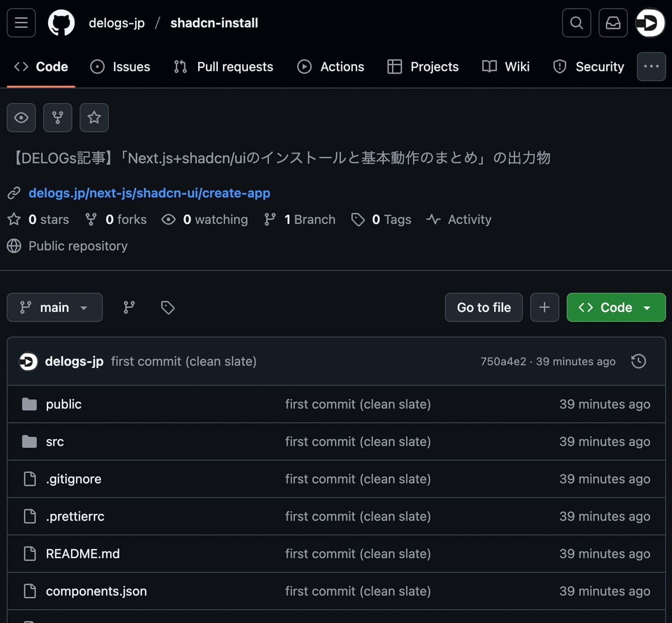Open the user avatar menu
The width and height of the screenshot is (672, 623).
click(x=650, y=23)
